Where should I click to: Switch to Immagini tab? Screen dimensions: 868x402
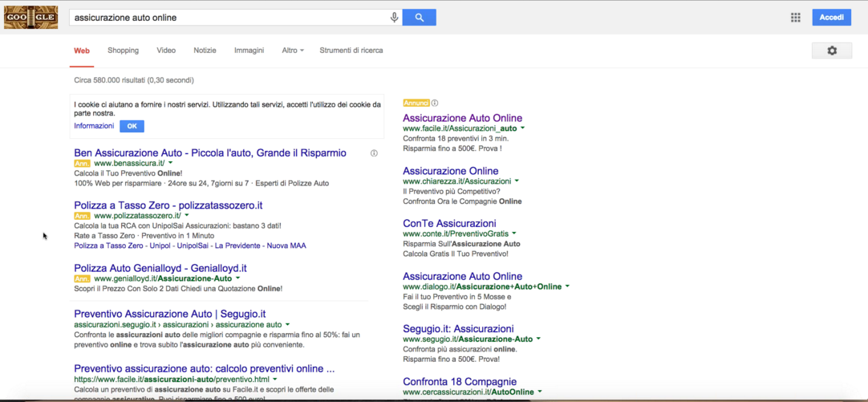(x=249, y=51)
